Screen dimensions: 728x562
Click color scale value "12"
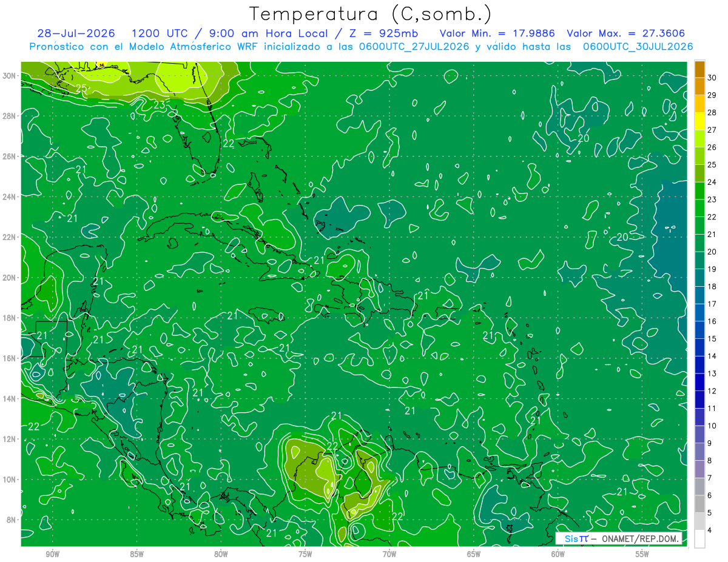tap(712, 391)
